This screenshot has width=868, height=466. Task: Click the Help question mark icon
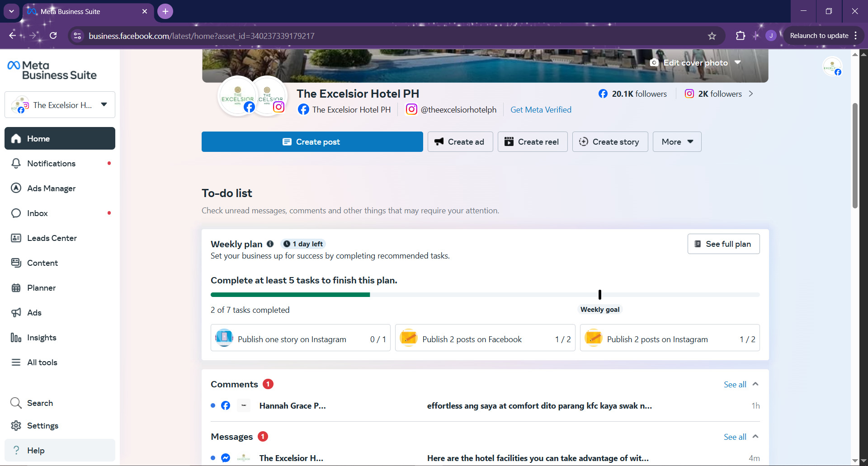coord(16,451)
